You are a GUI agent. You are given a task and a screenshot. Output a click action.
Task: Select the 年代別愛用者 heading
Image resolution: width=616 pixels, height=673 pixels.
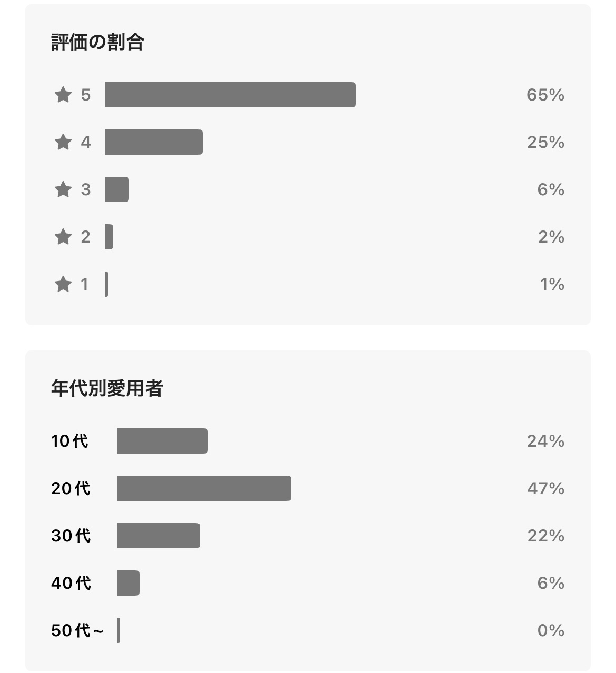(107, 388)
